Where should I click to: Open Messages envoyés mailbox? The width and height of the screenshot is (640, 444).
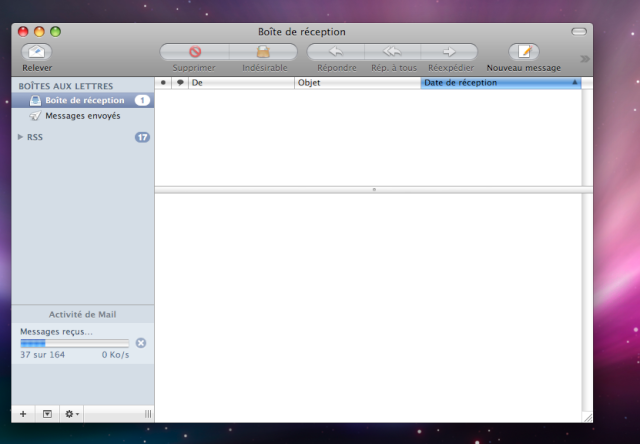pyautogui.click(x=82, y=116)
